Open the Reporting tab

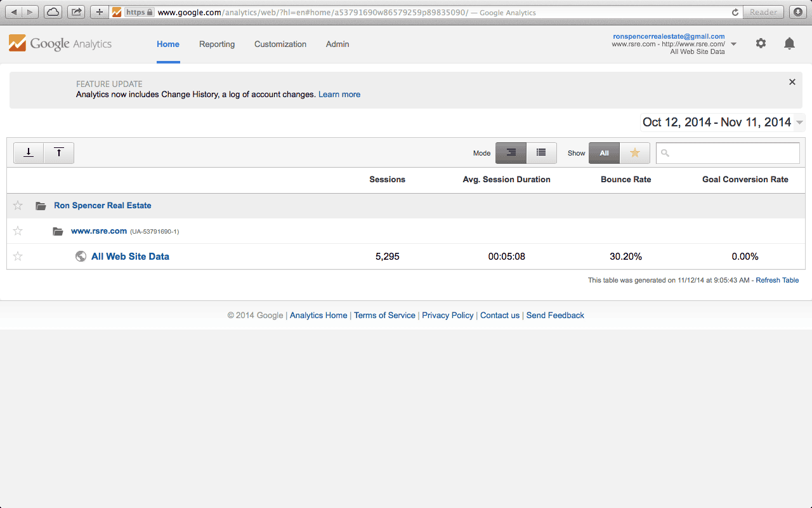[217, 44]
